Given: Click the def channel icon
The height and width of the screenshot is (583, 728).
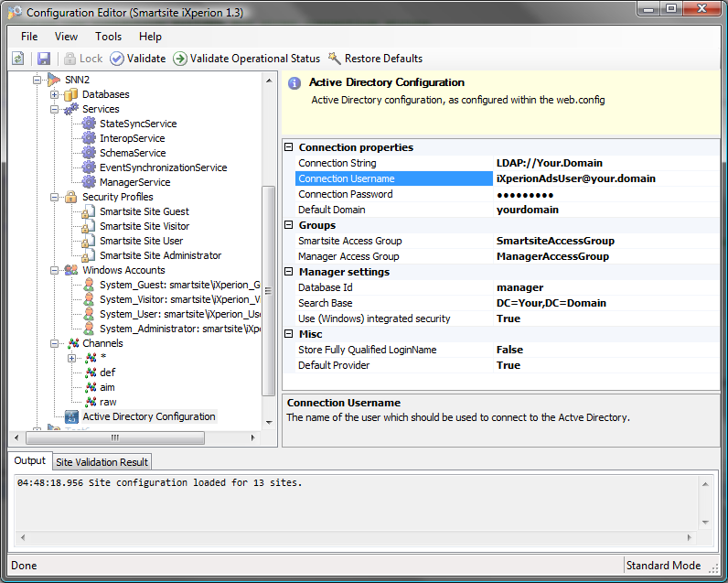Looking at the screenshot, I should click(x=91, y=372).
